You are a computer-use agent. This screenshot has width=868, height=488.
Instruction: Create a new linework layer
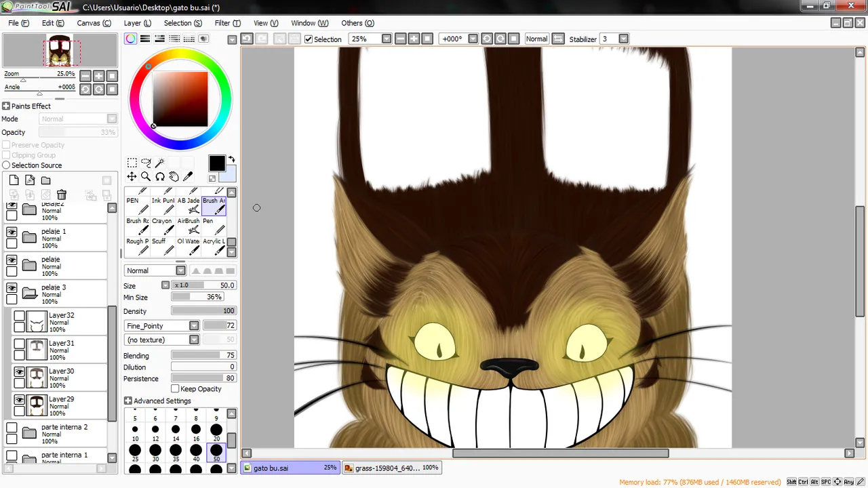(x=30, y=180)
